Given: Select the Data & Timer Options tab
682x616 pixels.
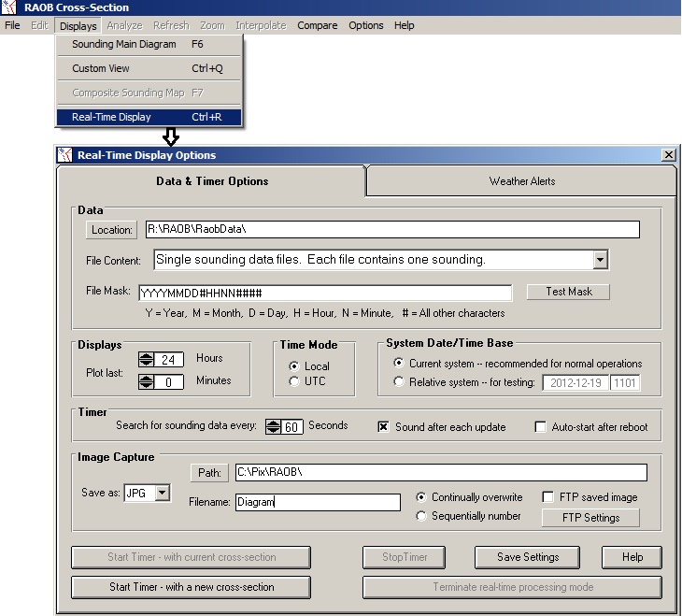Looking at the screenshot, I should (212, 181).
